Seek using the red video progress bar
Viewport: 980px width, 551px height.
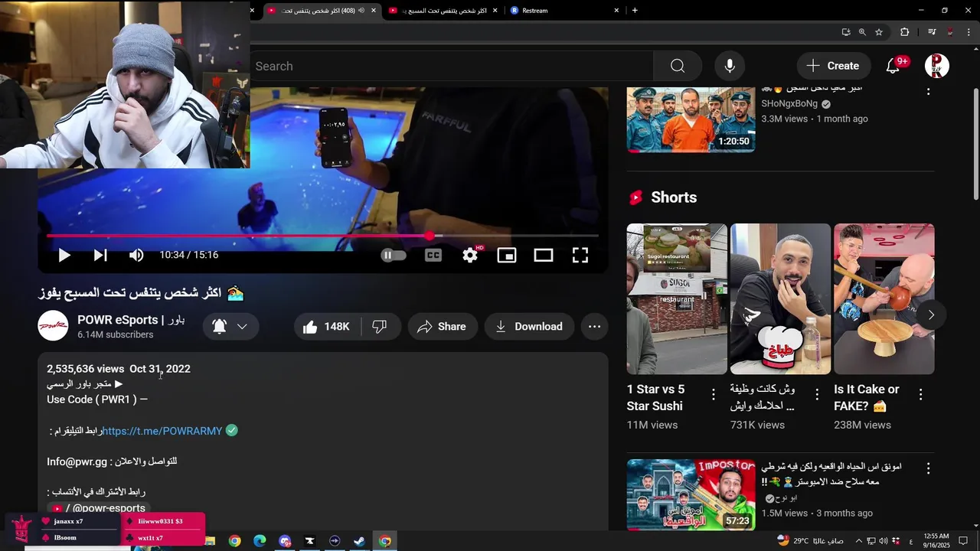point(322,236)
